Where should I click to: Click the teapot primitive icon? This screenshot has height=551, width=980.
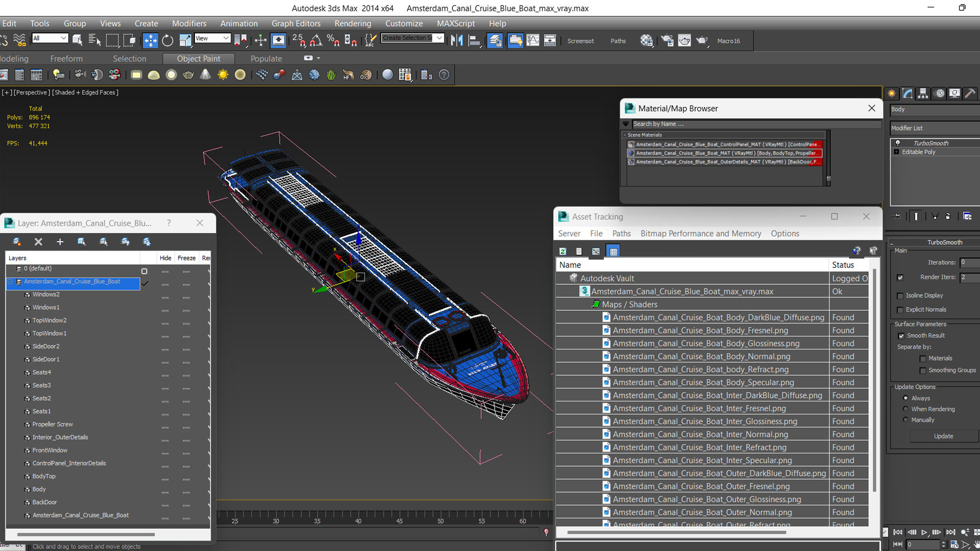pos(188,75)
